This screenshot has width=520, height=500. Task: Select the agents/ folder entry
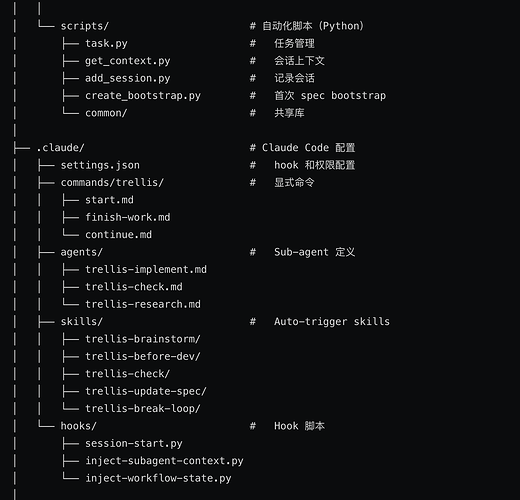(x=82, y=252)
